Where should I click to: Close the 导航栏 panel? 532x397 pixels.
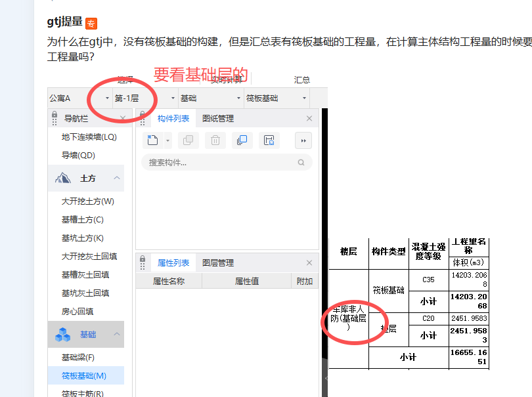pos(122,118)
